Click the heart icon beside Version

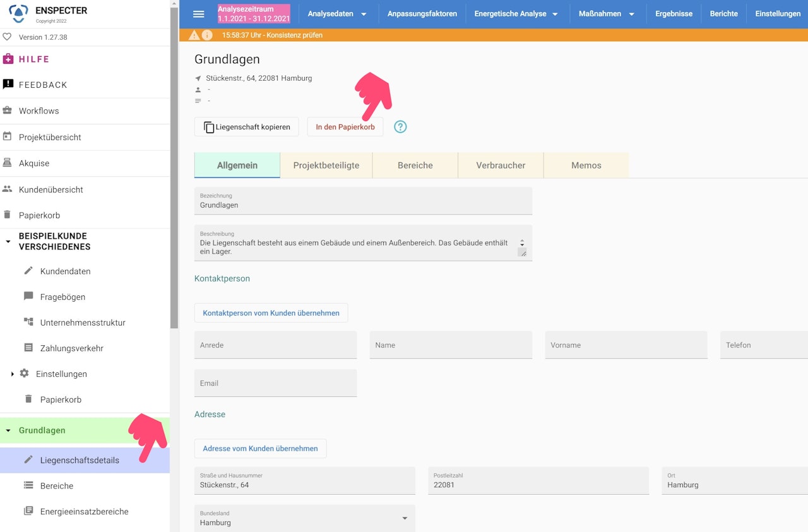8,37
